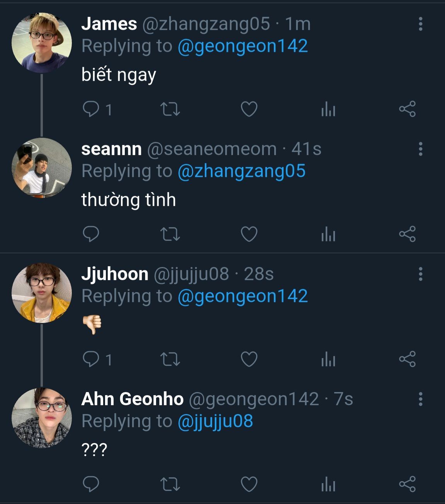Open more options for James's tweet
Screen dimensions: 445x504
pos(420,24)
